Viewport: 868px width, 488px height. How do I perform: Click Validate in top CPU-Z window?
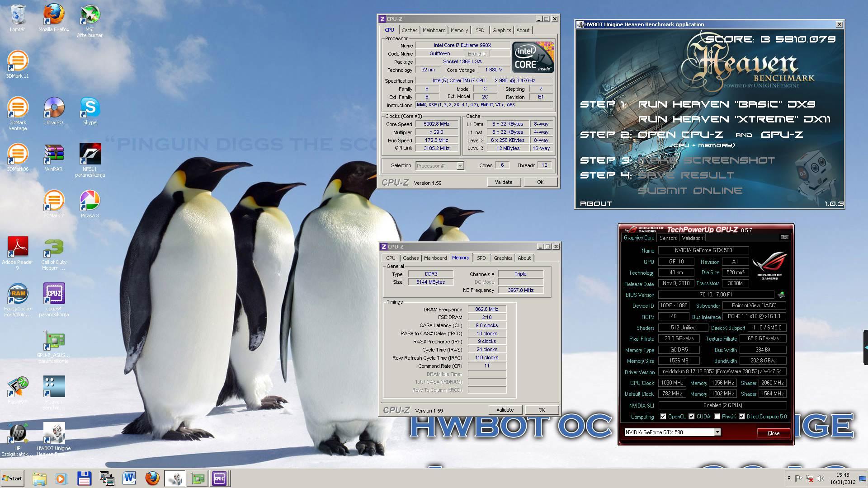pos(504,182)
